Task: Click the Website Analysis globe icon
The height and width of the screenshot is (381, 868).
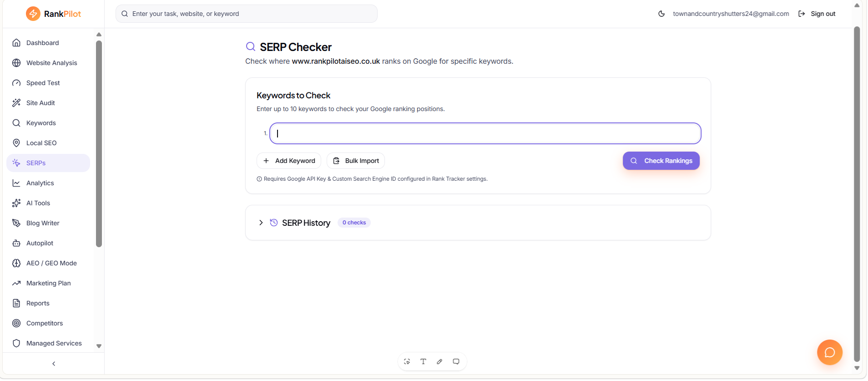Action: (x=16, y=63)
